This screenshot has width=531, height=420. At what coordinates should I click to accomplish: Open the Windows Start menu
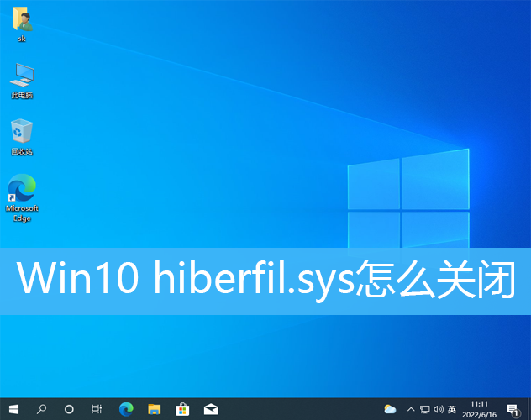[13, 409]
